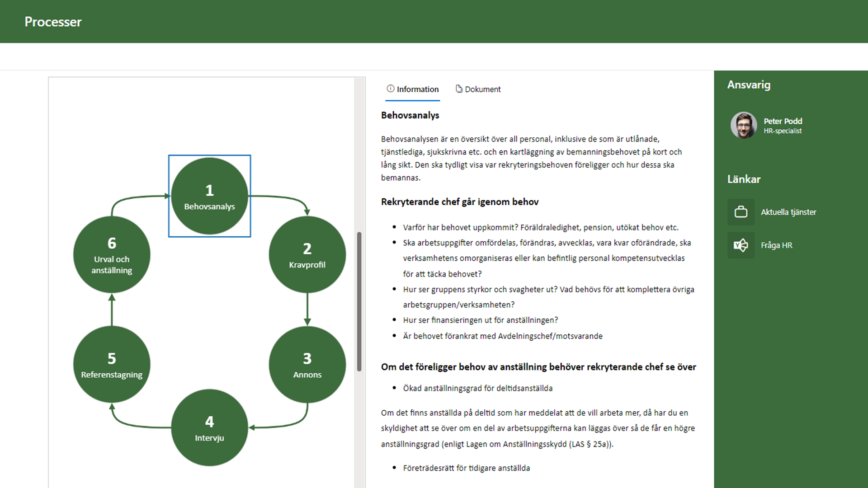The height and width of the screenshot is (488, 868).
Task: Click the document icon on Dokument tab
Action: pyautogui.click(x=459, y=89)
